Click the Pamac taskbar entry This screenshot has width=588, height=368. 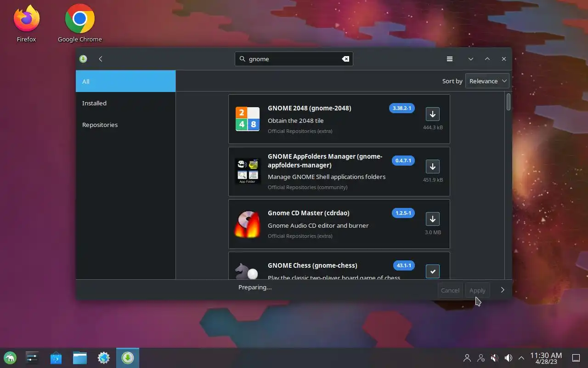[x=128, y=358]
